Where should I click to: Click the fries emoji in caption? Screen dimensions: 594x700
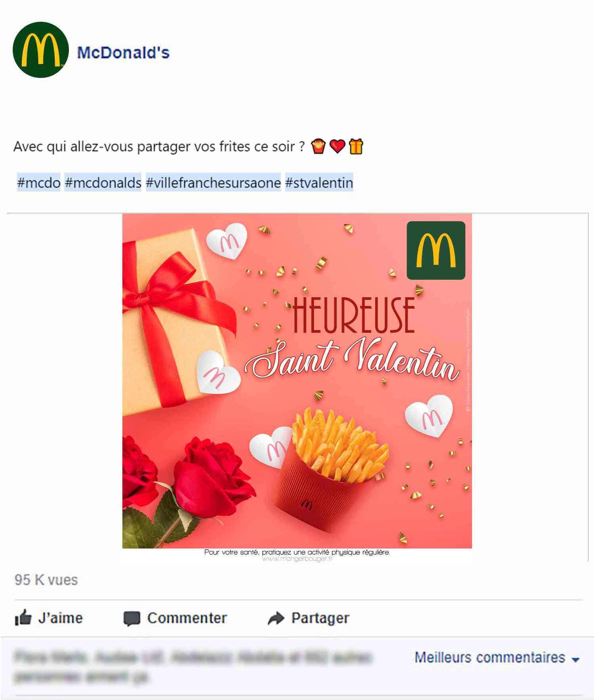[x=318, y=146]
